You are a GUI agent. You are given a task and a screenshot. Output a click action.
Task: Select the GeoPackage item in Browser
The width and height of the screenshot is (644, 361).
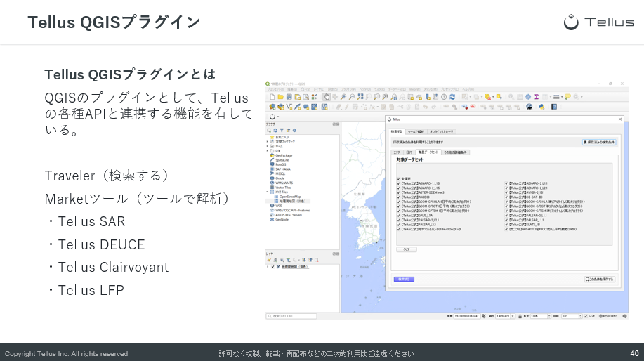(x=284, y=156)
